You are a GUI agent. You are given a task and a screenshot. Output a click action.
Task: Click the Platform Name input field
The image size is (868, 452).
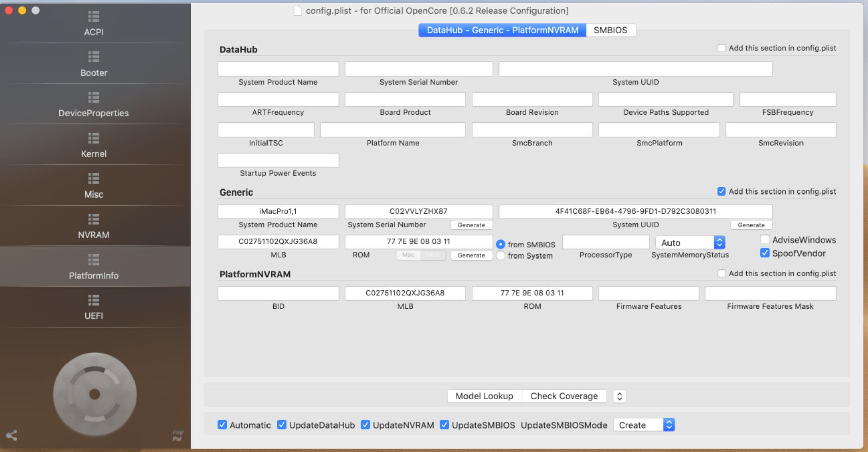(x=393, y=130)
